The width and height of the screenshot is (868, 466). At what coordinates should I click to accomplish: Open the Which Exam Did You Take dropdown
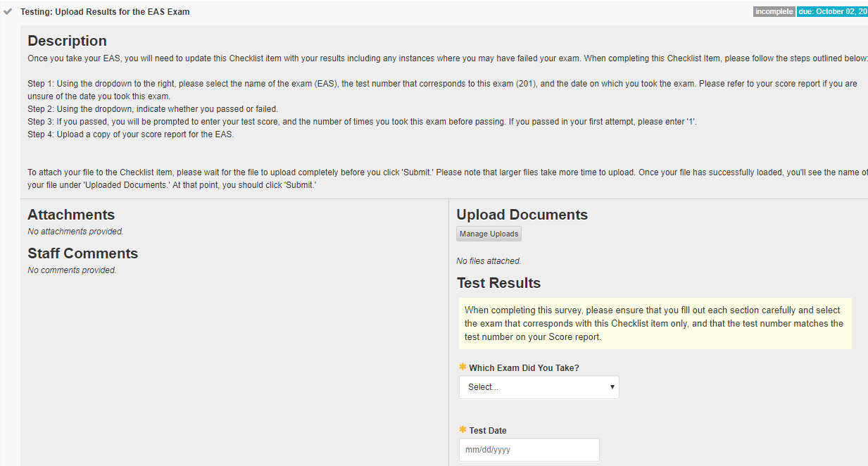tap(539, 387)
